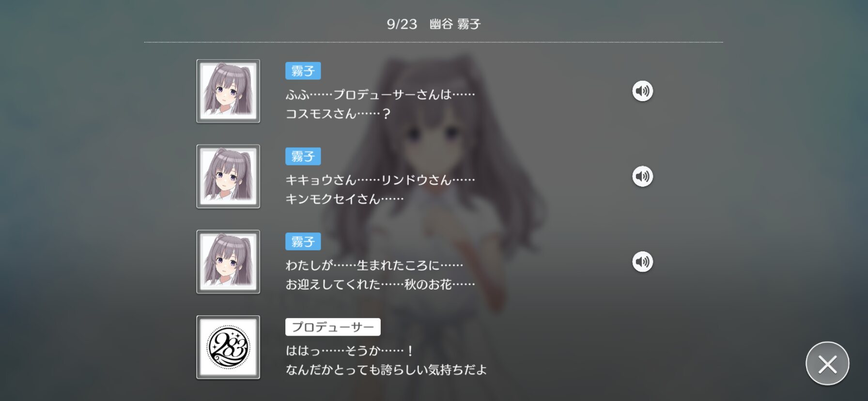This screenshot has width=868, height=401.
Task: Play voice for the コスモスさん line
Action: [642, 91]
